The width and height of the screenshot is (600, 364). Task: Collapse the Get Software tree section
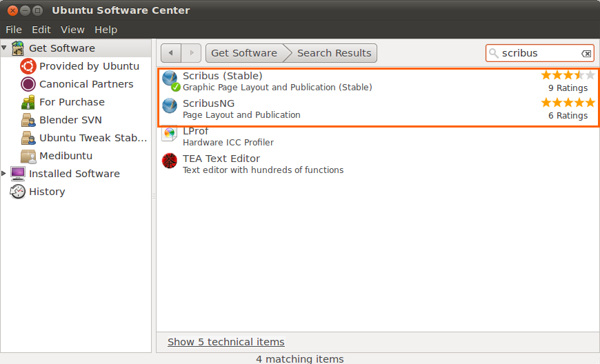(x=4, y=48)
